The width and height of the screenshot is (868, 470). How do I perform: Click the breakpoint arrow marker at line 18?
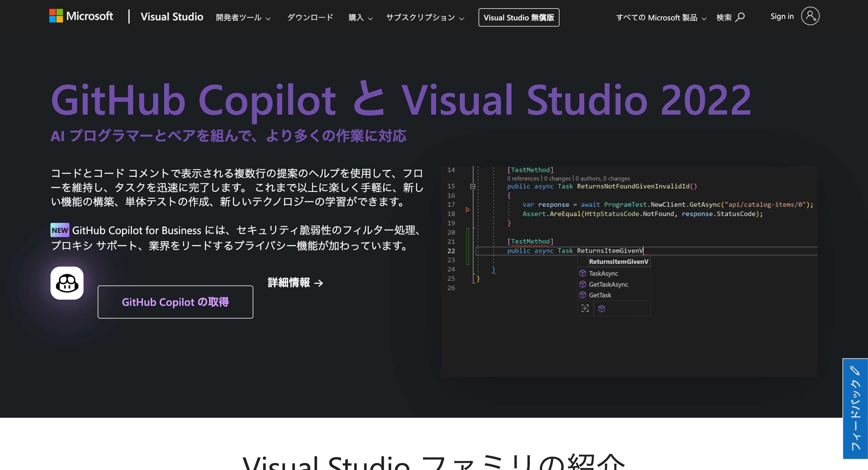[x=468, y=210]
